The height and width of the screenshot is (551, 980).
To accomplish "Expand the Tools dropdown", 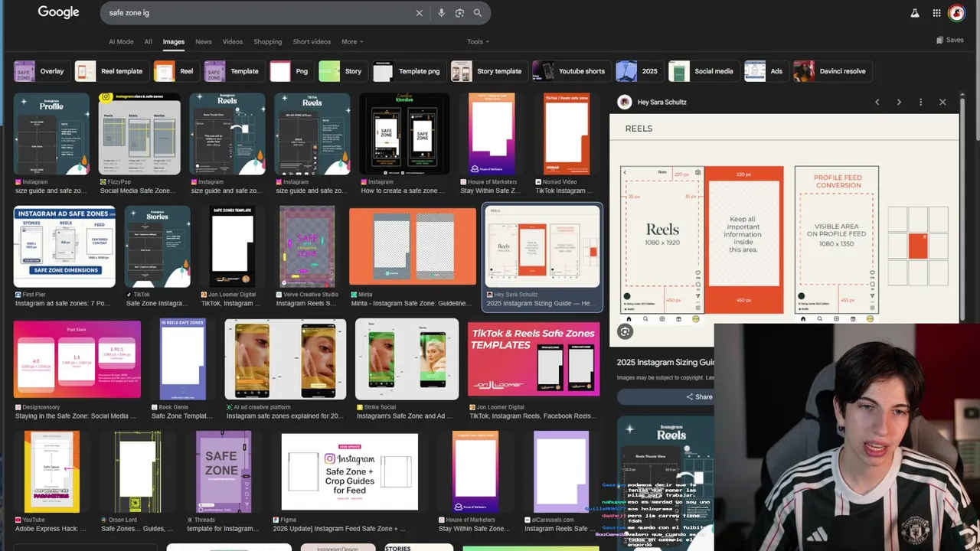I will click(x=478, y=41).
